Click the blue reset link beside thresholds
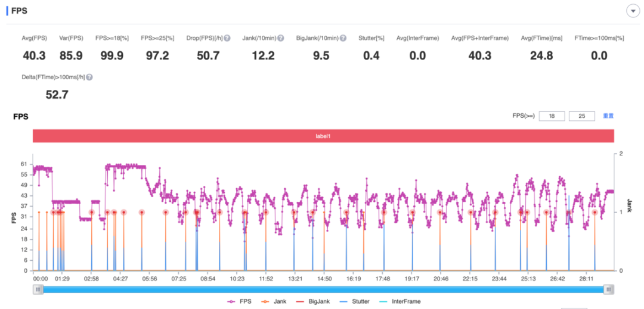This screenshot has height=309, width=644. 608,116
